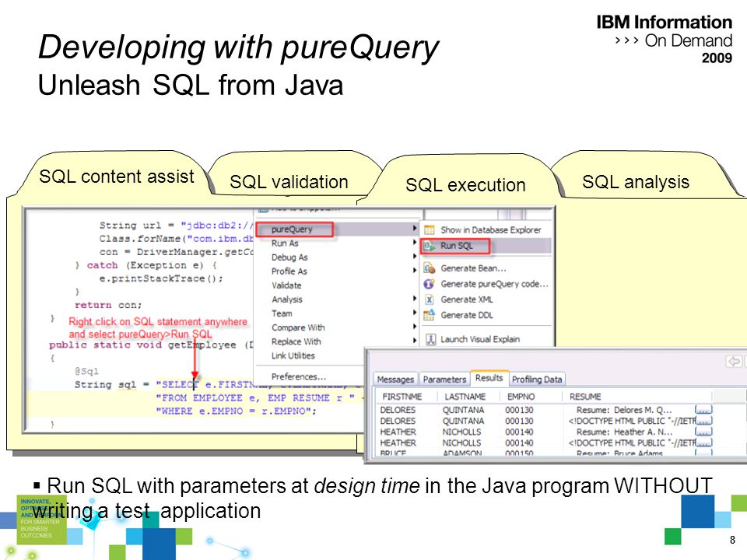Expand Debug As submenu arrow
Image resolution: width=747 pixels, height=560 pixels.
(415, 256)
